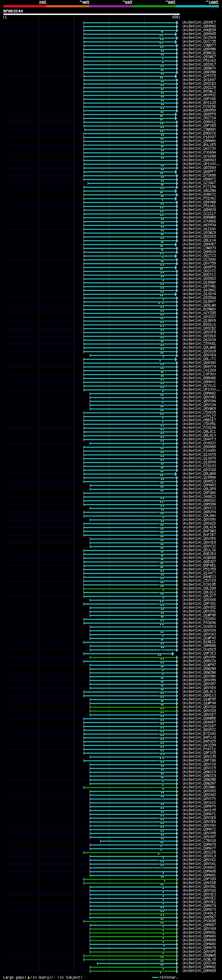Screen dimensions: 222x980
Task: Click the red segment of the identity legend
Action: (25, 6)
